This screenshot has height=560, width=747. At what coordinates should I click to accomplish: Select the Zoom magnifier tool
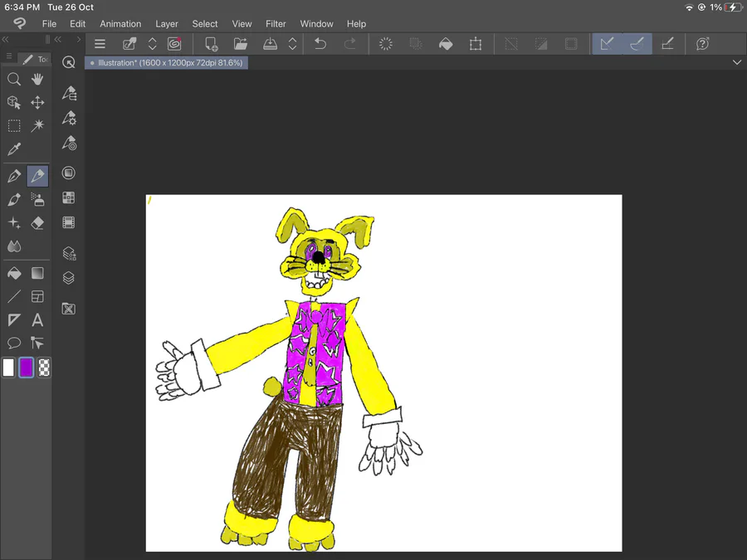pyautogui.click(x=14, y=79)
